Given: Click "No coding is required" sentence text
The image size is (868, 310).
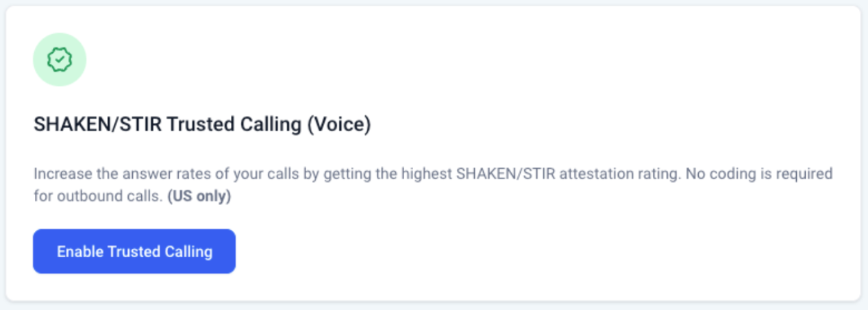Looking at the screenshot, I should coord(758,174).
